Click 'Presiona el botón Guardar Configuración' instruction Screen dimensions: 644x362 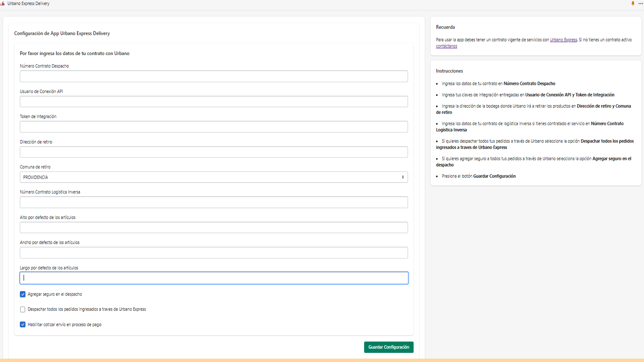pyautogui.click(x=479, y=176)
